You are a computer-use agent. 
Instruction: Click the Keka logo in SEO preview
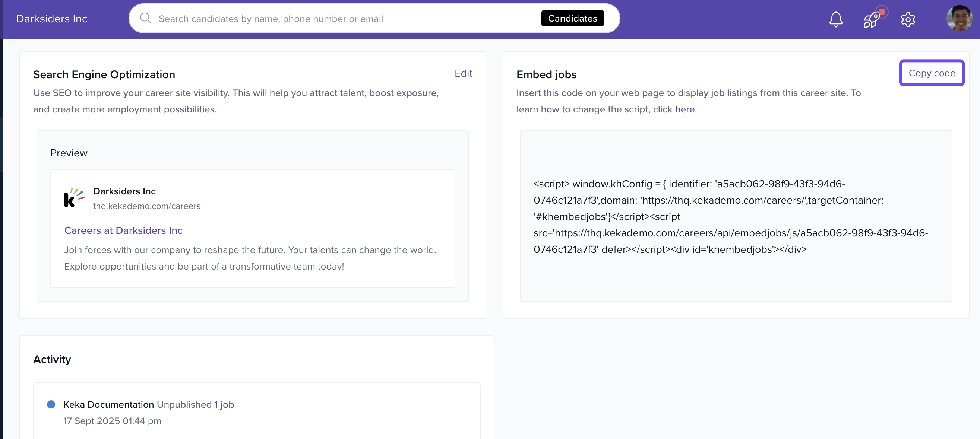(74, 198)
